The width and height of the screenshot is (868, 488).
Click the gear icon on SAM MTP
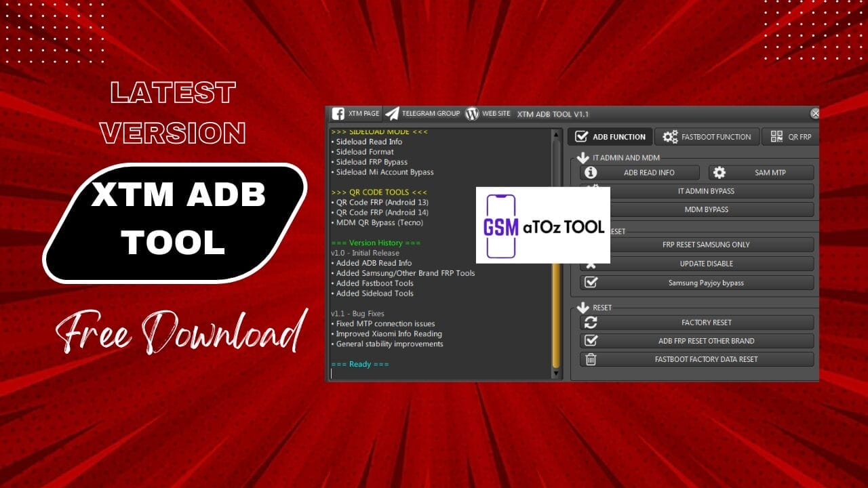coord(719,173)
